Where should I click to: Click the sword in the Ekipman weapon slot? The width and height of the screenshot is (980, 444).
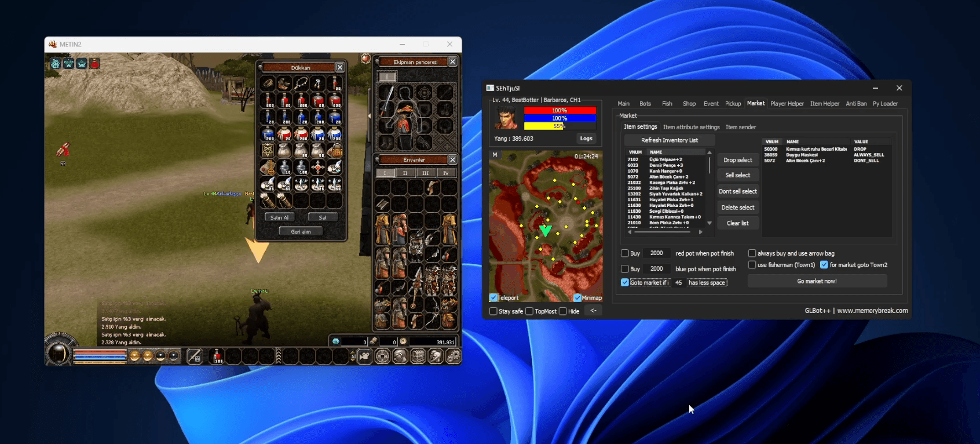pyautogui.click(x=387, y=100)
